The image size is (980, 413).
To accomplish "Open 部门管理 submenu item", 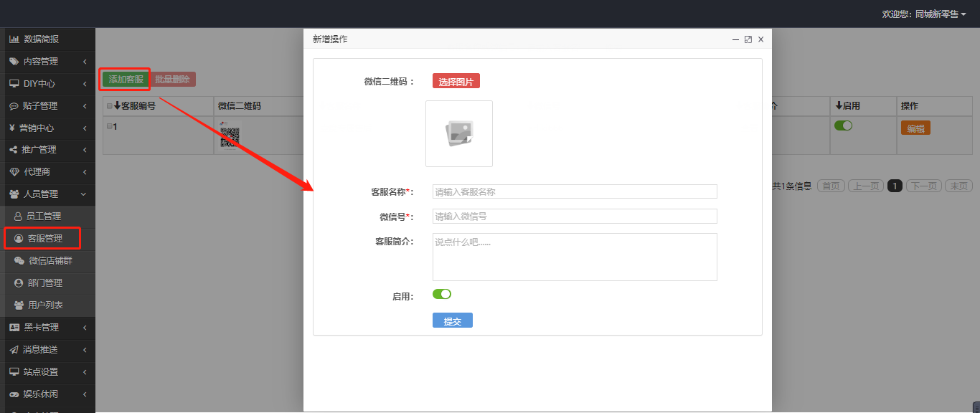I will 47,283.
